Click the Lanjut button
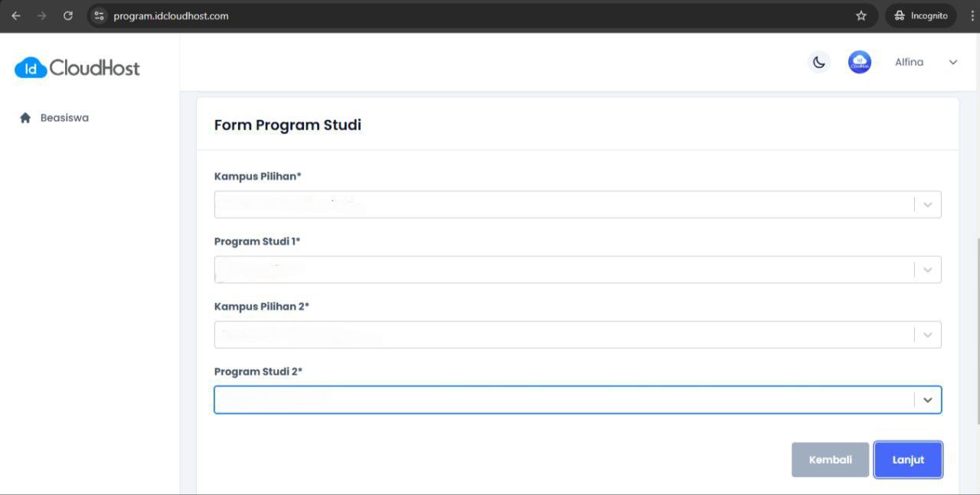 coord(908,460)
